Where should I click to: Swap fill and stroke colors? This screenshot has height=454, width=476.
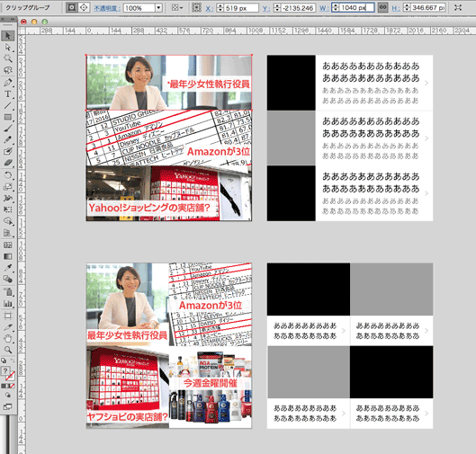point(13,361)
